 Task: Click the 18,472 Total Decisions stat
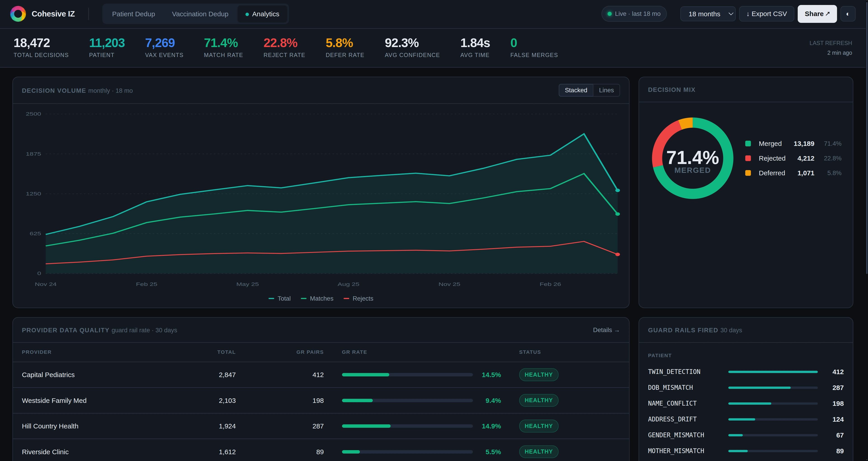(x=41, y=47)
